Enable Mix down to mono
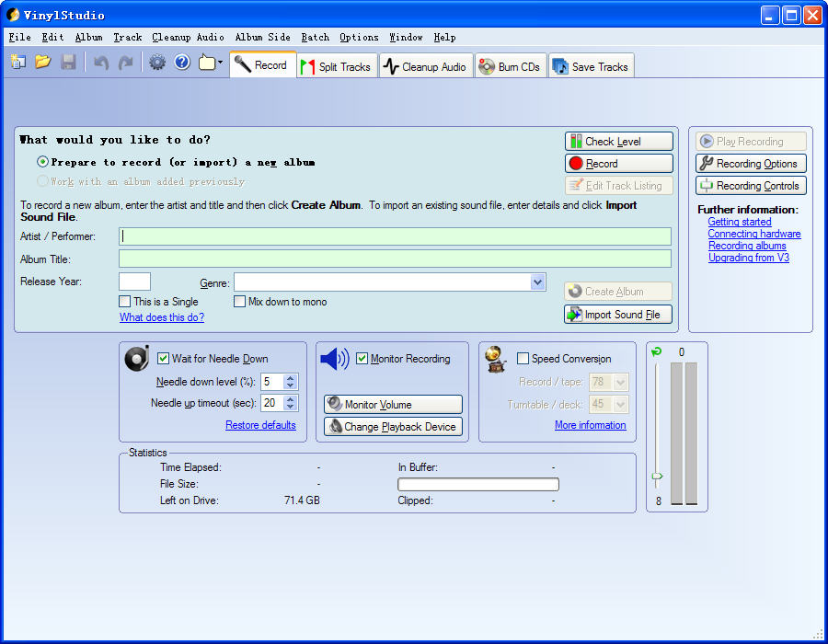 [x=240, y=302]
